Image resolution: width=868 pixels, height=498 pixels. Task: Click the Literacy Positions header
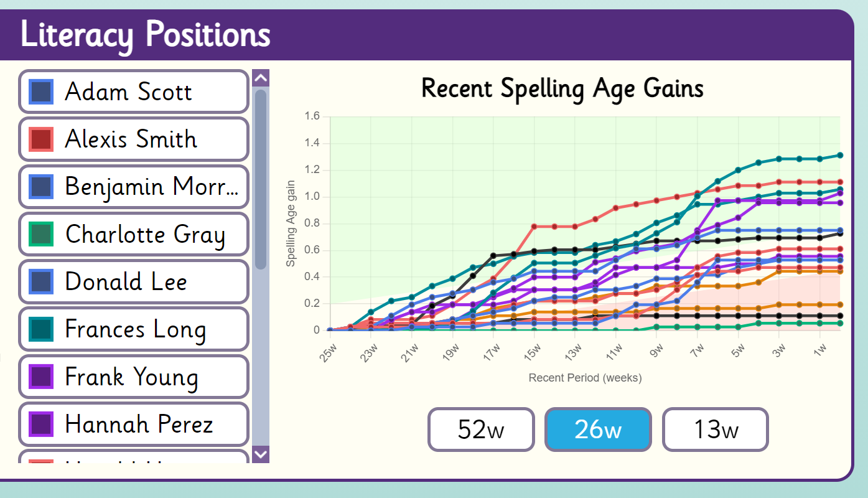[x=146, y=35]
